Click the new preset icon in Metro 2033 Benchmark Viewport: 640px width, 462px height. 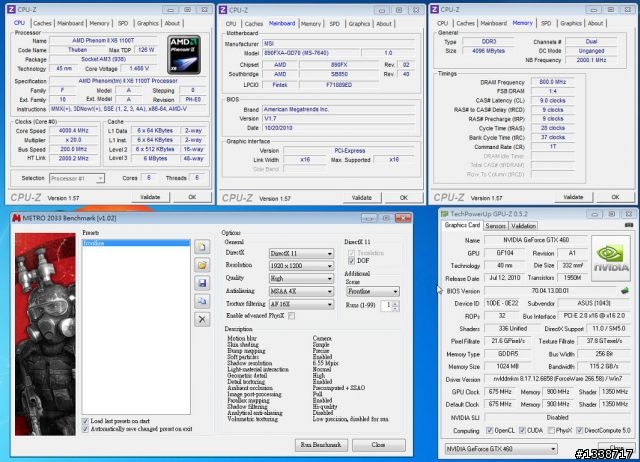coord(202,247)
